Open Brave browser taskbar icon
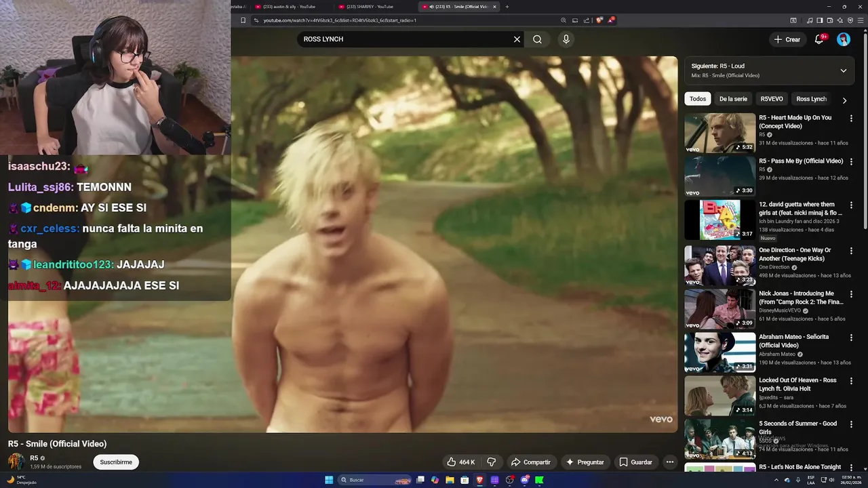This screenshot has height=488, width=868. [479, 480]
